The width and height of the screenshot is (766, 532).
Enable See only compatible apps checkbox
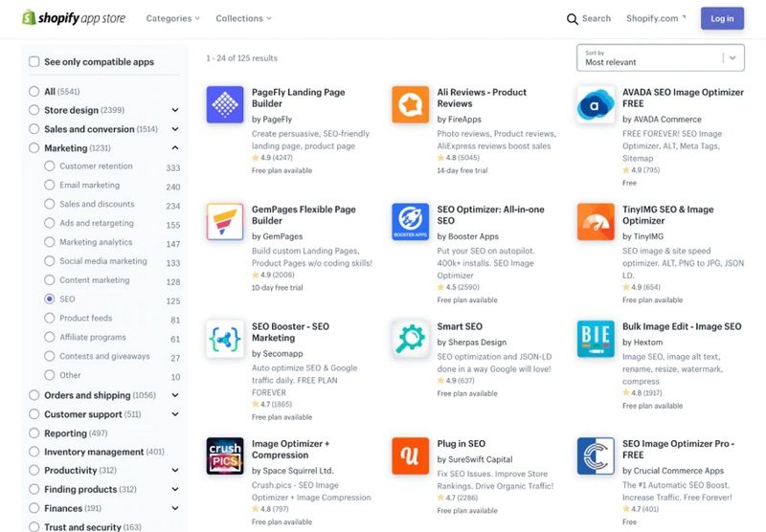coord(34,61)
